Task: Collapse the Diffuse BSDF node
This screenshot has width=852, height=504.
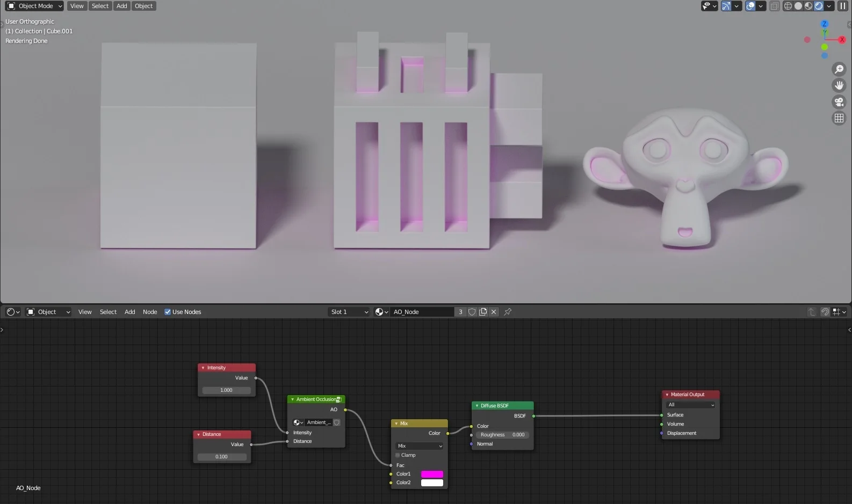Action: [476, 406]
